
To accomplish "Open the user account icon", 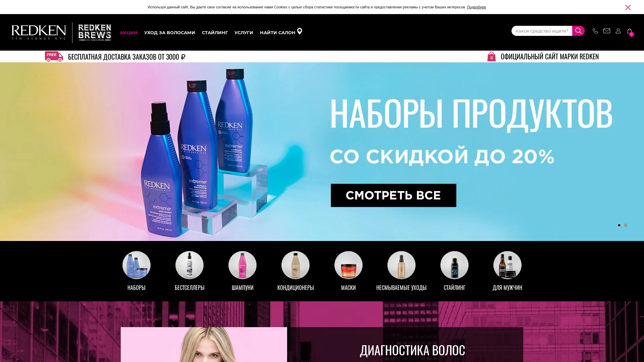I will click(618, 31).
